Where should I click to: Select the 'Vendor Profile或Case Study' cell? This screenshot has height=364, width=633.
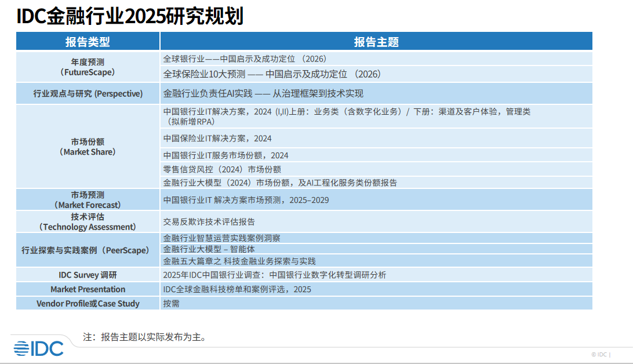tap(88, 303)
